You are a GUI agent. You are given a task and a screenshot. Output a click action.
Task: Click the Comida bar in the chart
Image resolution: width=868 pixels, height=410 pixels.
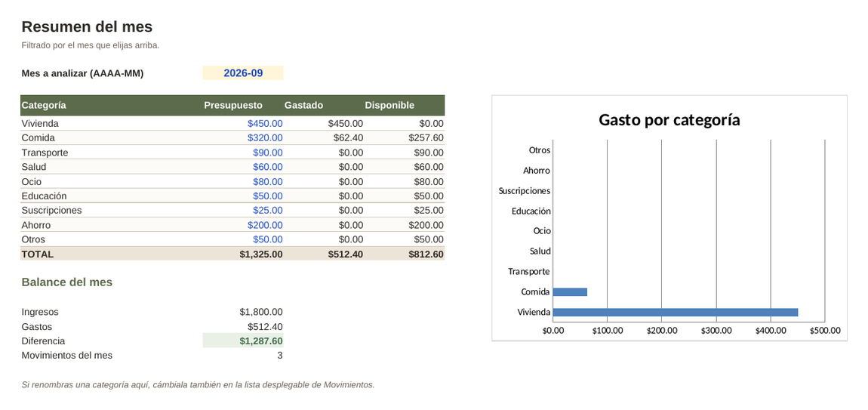[x=570, y=292]
